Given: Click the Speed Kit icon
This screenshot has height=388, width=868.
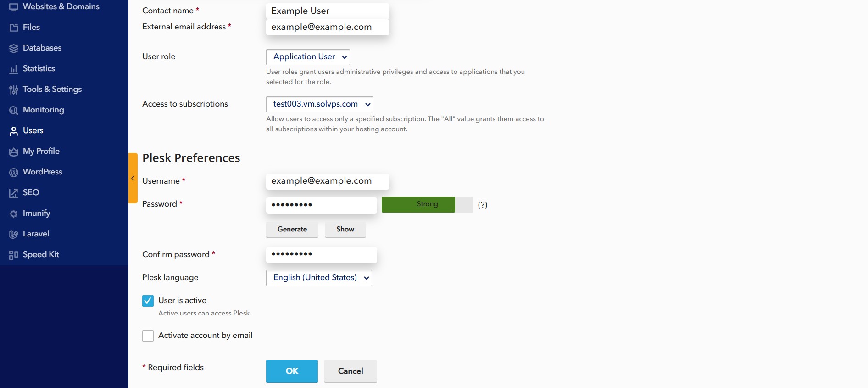Looking at the screenshot, I should pyautogui.click(x=14, y=255).
